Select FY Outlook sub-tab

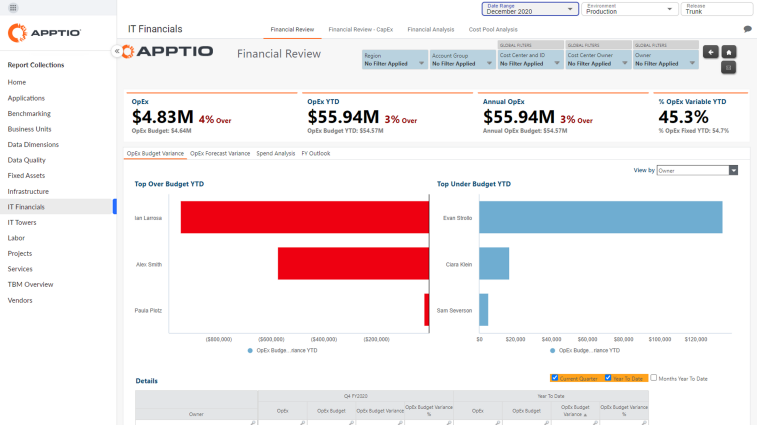[316, 154]
